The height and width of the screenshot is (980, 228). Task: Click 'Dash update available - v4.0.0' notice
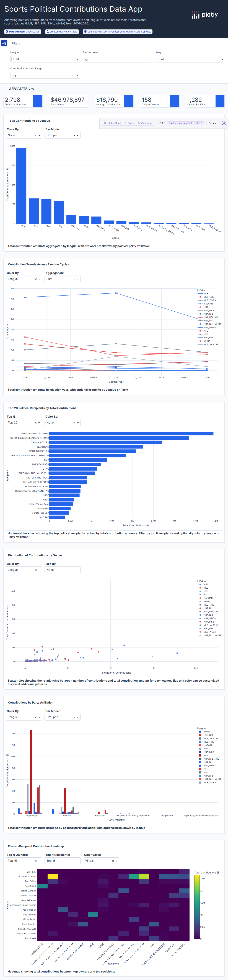[x=185, y=123]
